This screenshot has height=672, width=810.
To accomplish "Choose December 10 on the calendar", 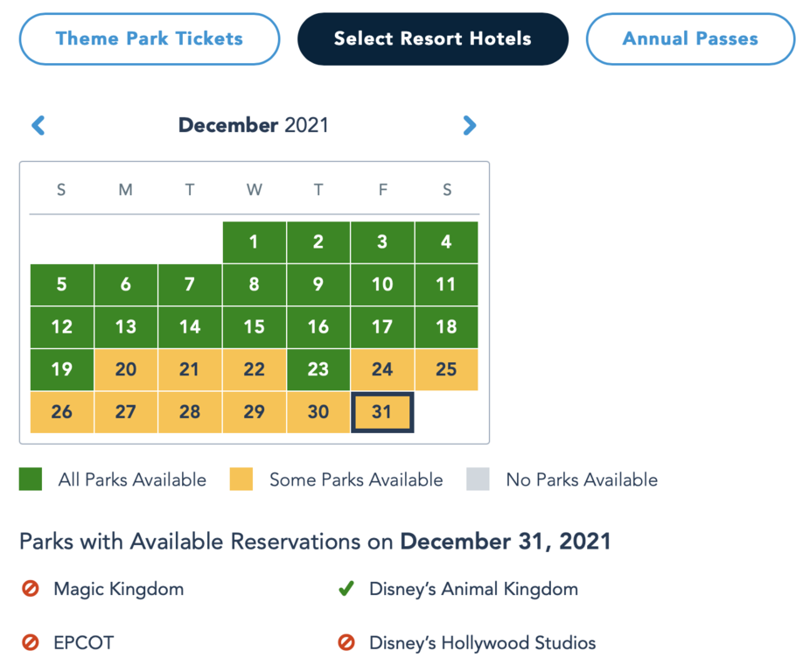I will point(382,284).
